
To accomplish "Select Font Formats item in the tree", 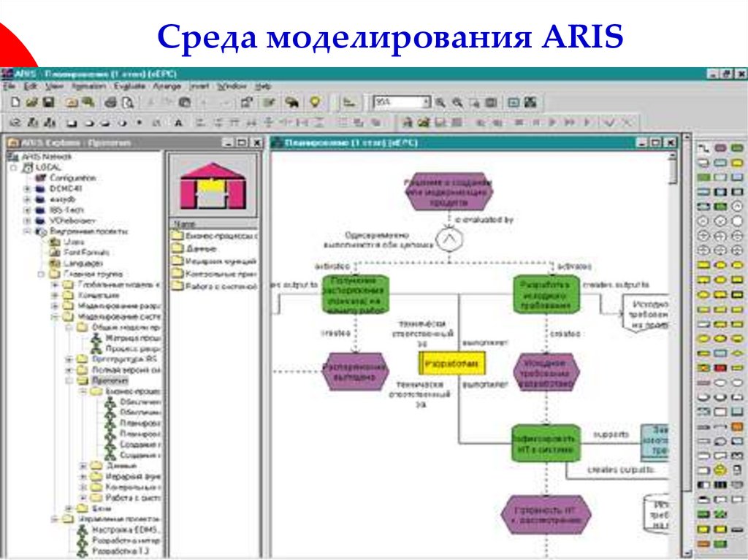I will click(86, 253).
